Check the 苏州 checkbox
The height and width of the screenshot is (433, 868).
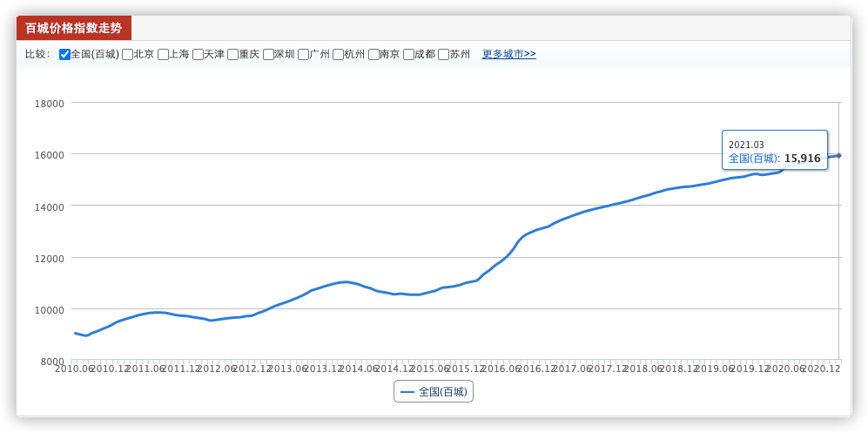pyautogui.click(x=443, y=54)
